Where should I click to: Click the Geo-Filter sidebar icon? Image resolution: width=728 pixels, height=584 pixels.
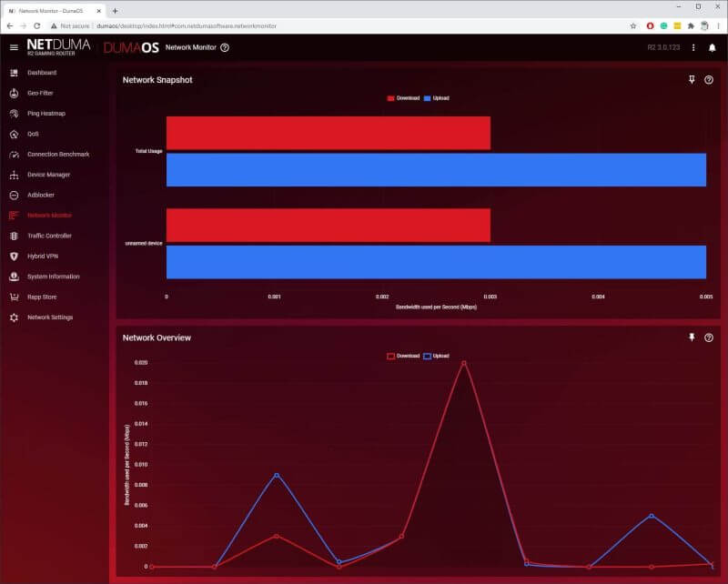tap(14, 94)
